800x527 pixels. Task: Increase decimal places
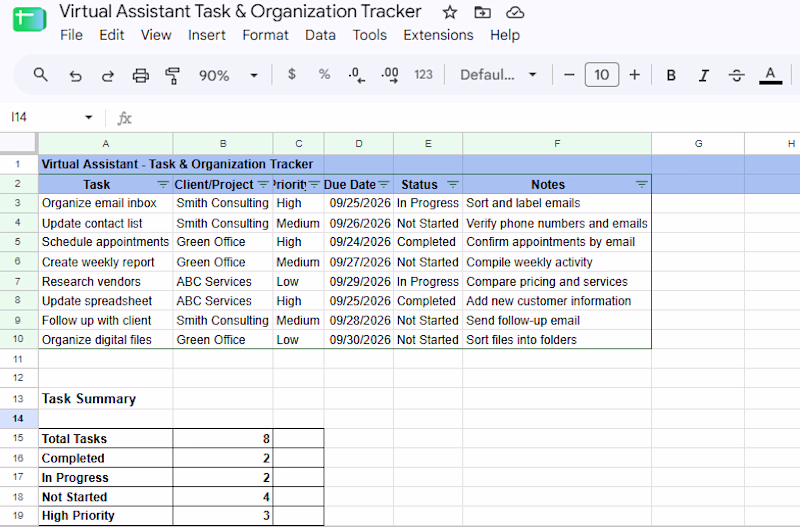pos(390,75)
